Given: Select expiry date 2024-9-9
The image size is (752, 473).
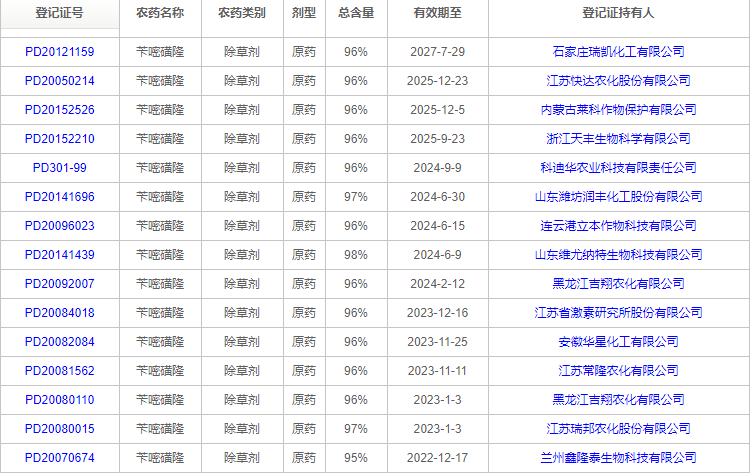Looking at the screenshot, I should coord(437,168).
